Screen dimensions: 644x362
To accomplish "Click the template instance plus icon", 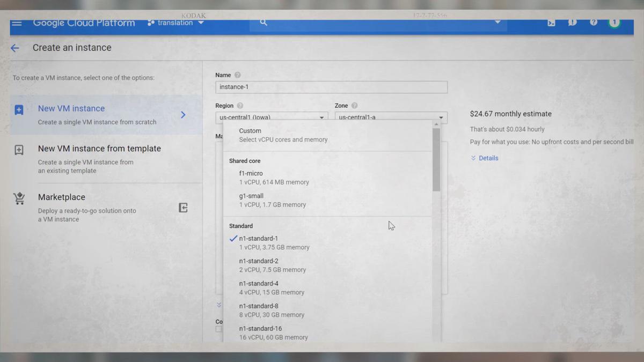I will click(19, 150).
